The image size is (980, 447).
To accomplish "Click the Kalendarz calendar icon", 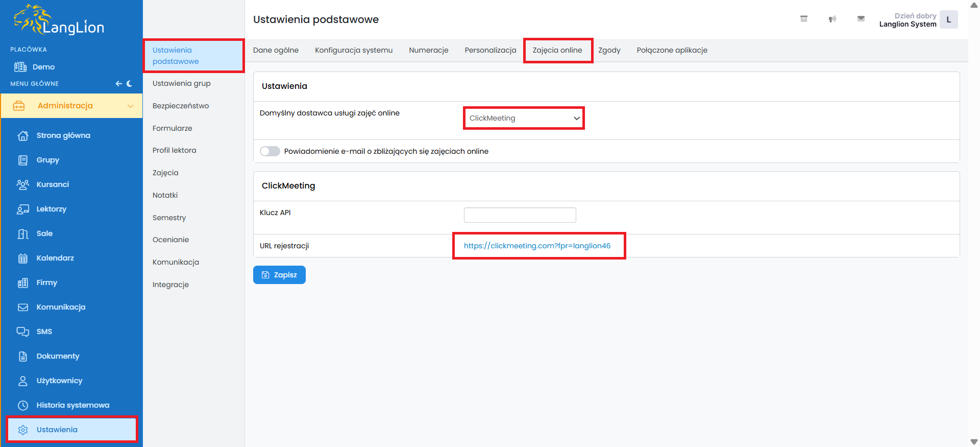I will [x=23, y=258].
